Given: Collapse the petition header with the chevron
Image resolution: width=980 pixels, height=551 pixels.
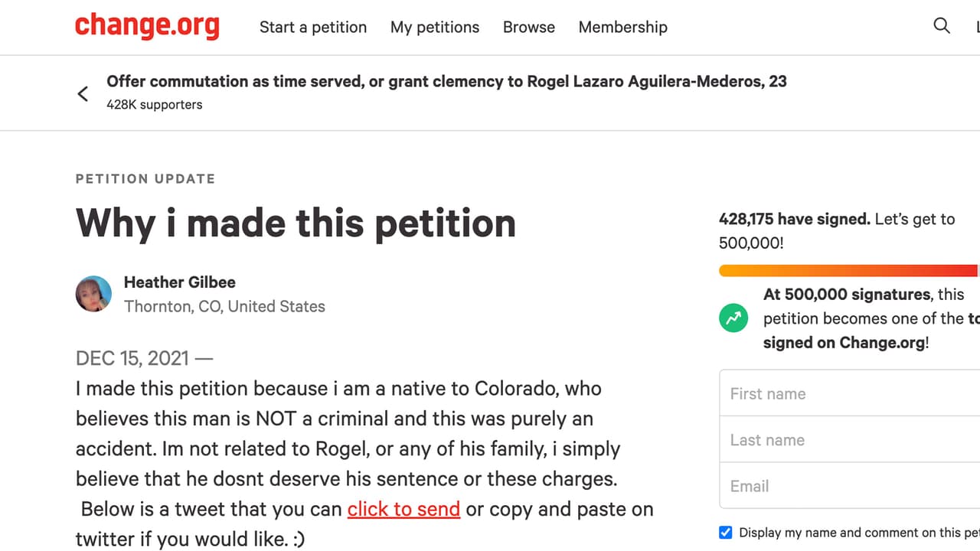Looking at the screenshot, I should click(x=83, y=93).
